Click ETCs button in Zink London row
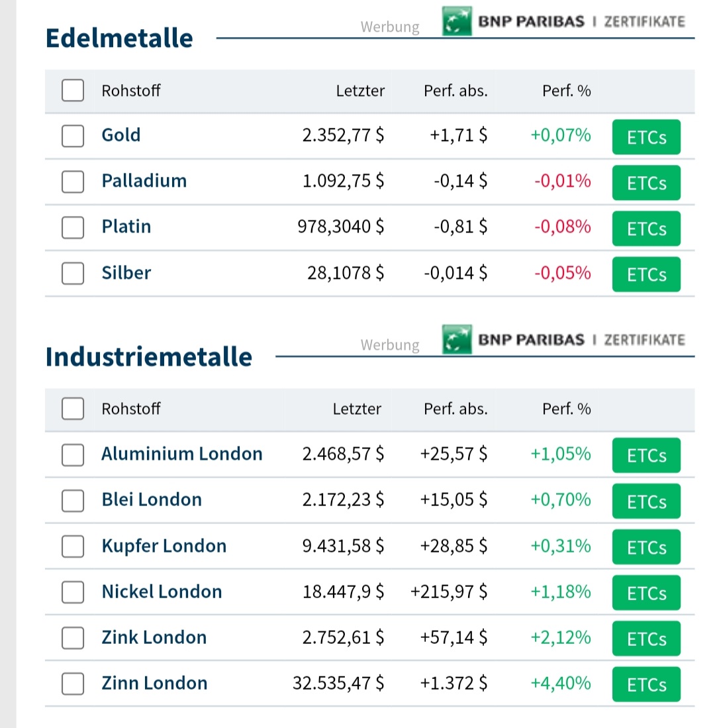 coord(646,639)
